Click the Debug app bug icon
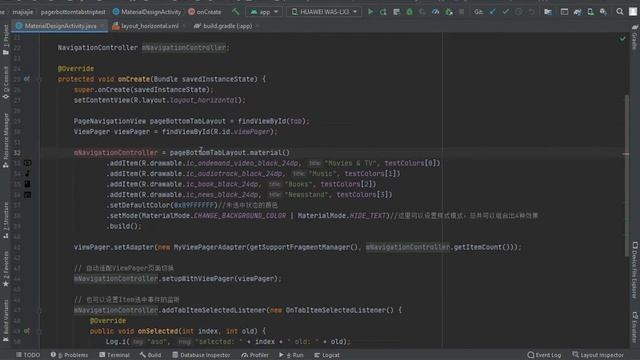The image size is (640, 360). [409, 12]
